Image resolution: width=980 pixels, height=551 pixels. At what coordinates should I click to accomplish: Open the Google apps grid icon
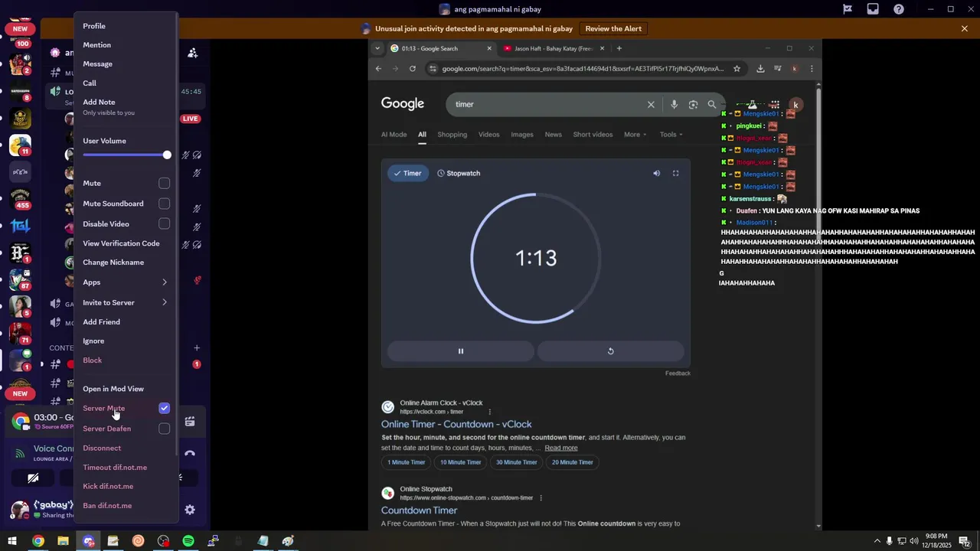pyautogui.click(x=775, y=105)
